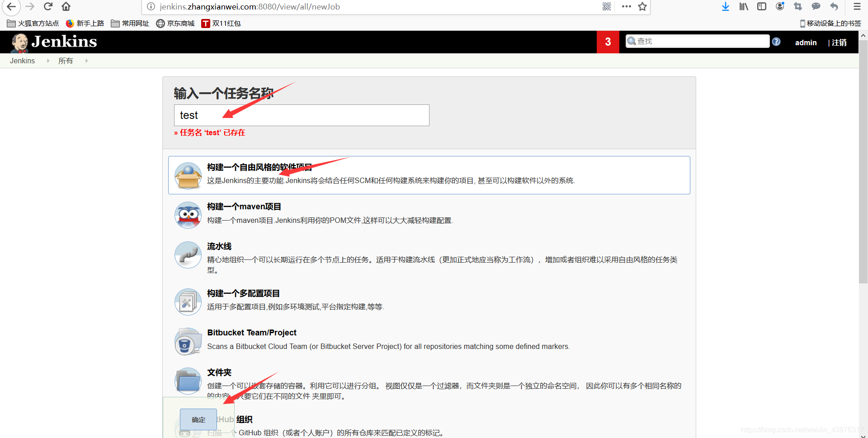
Task: Open 火狐官方站点 bookmark
Action: 33,24
